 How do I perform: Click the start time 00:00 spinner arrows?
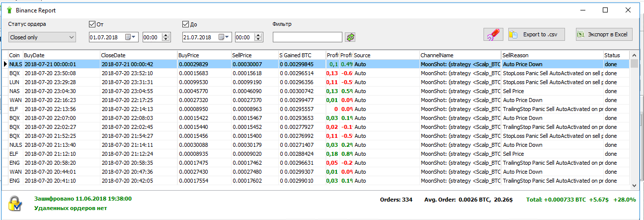click(166, 37)
